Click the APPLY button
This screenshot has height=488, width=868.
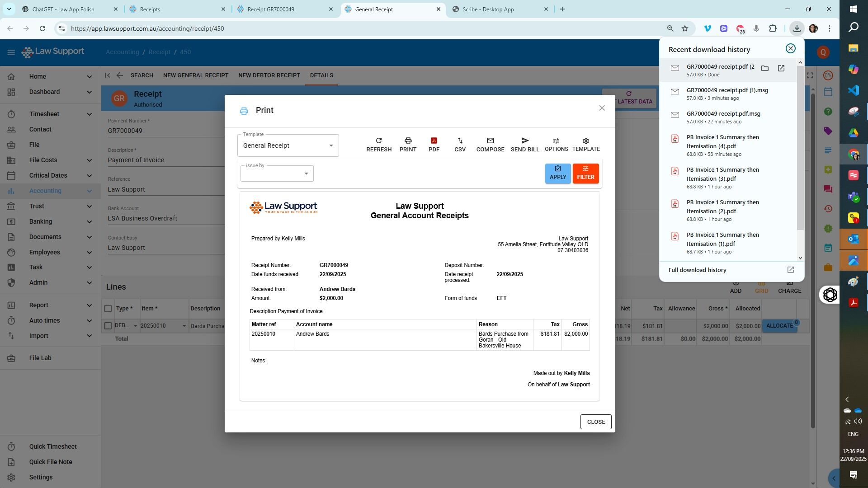pos(557,173)
